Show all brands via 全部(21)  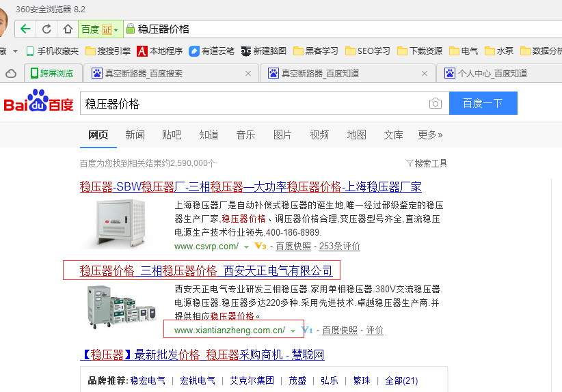pyautogui.click(x=401, y=380)
